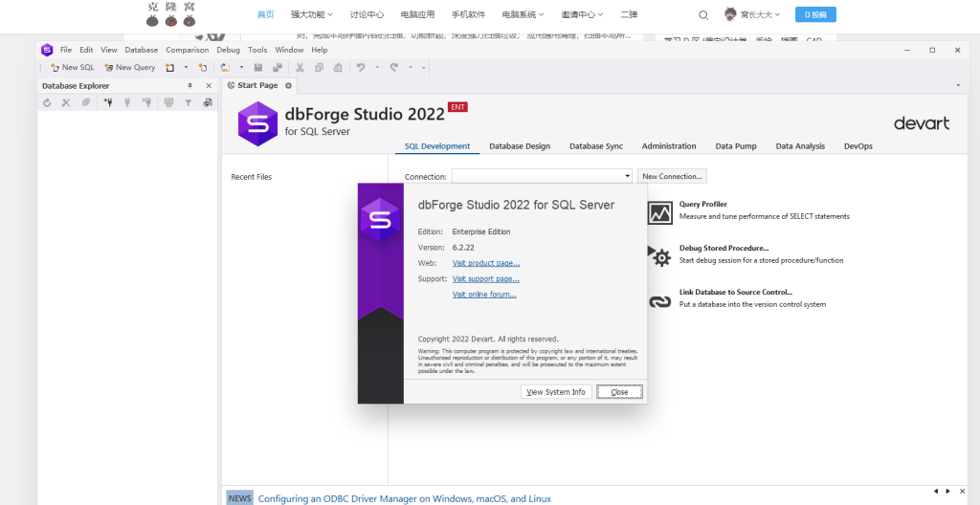The image size is (980, 505).
Task: Open the Undo history dropdown arrow
Action: [377, 68]
